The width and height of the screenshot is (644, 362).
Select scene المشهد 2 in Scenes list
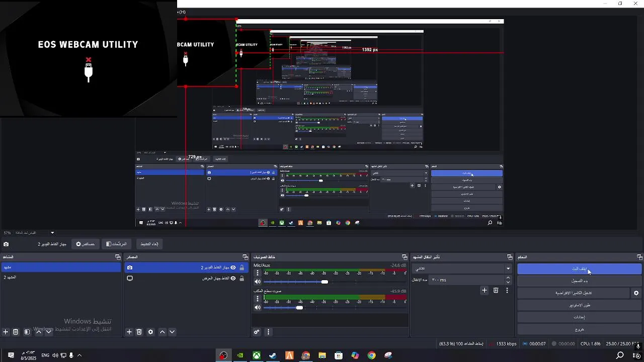pos(61,278)
